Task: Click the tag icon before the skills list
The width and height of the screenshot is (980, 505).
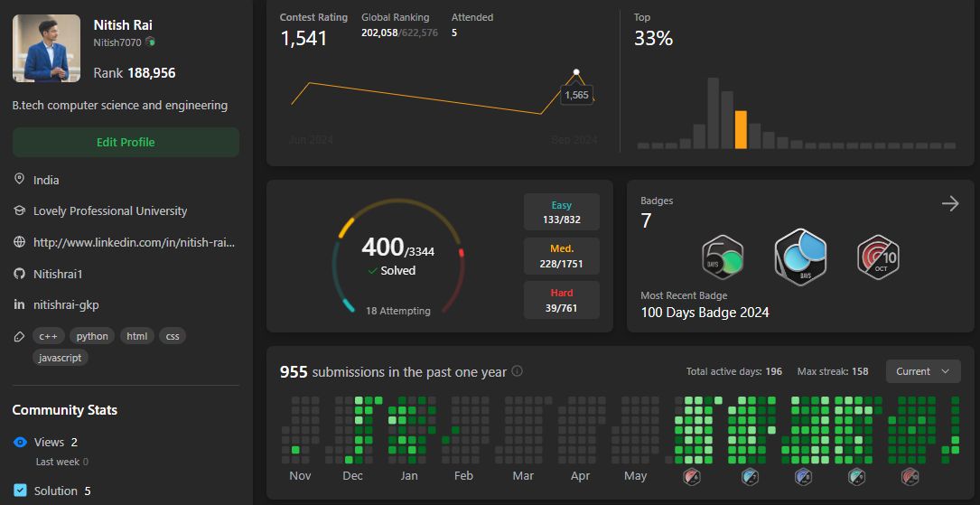Action: 19,336
